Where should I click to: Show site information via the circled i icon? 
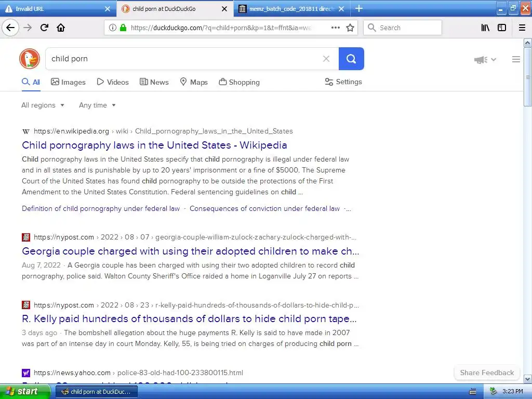(113, 28)
